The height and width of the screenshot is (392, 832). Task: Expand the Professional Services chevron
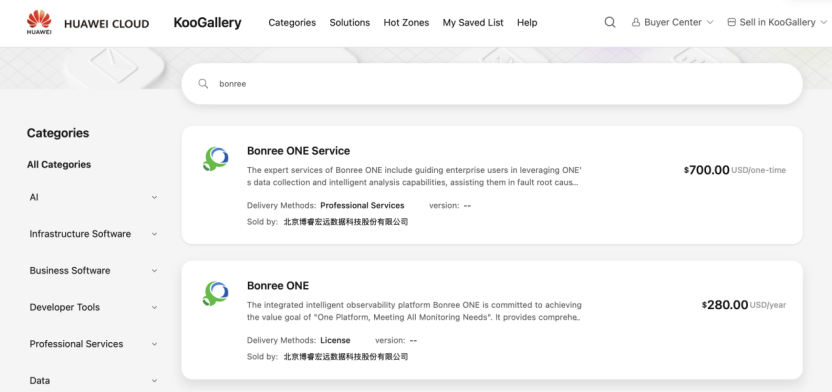[x=154, y=344]
